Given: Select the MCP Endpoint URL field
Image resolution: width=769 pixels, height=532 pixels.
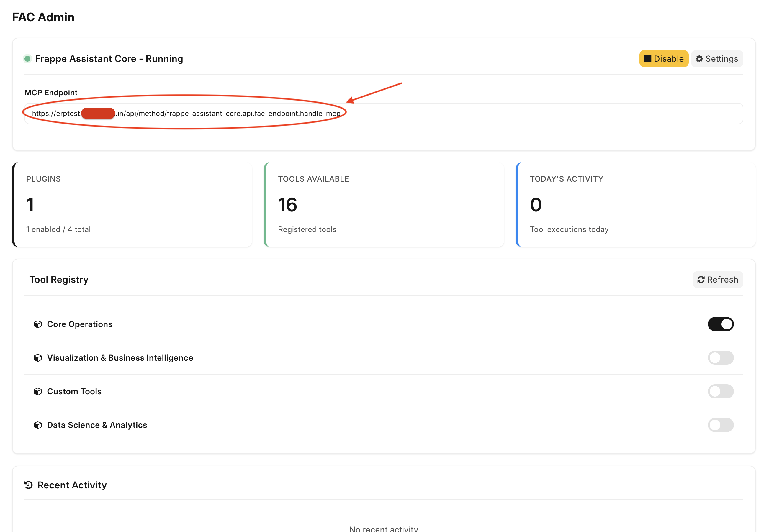Looking at the screenshot, I should pos(384,113).
